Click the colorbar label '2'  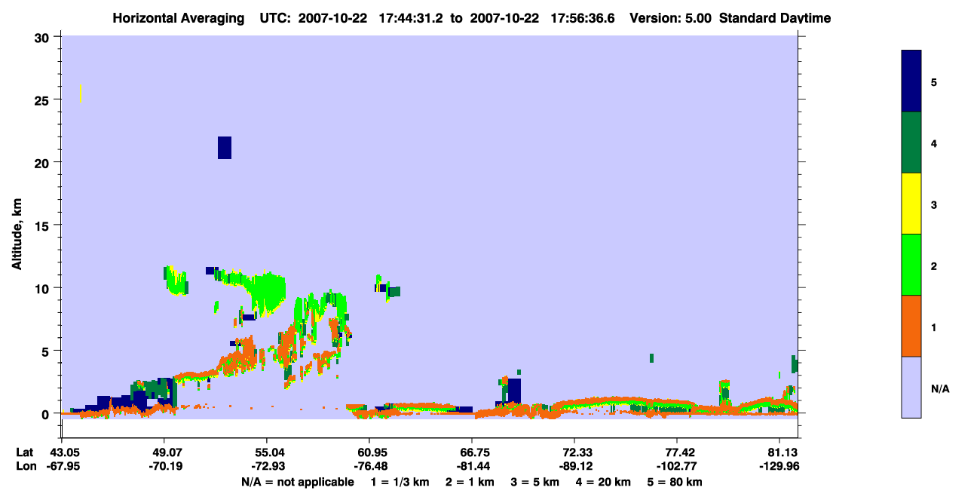(x=934, y=265)
